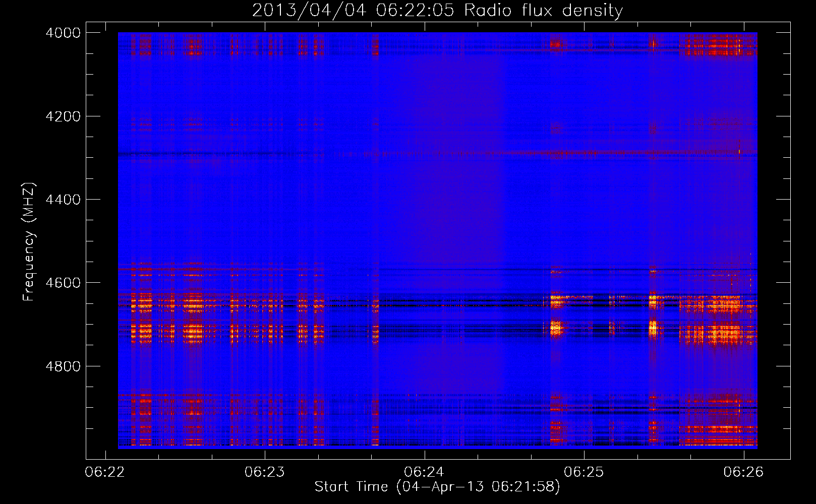Click the 4200 frequency axis label
816x504 pixels.
(x=63, y=116)
